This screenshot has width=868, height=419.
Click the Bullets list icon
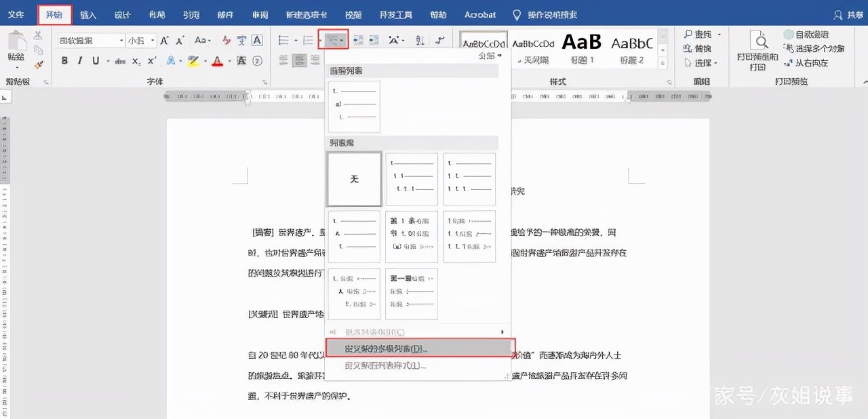coord(283,41)
